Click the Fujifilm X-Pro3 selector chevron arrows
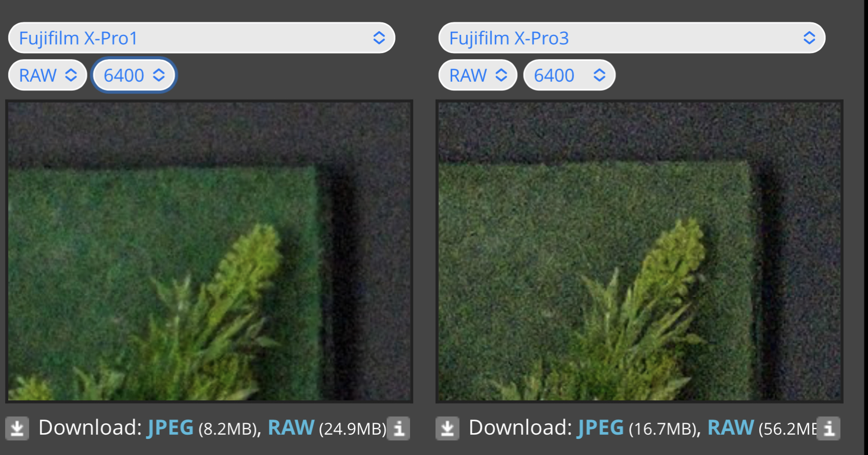 point(809,37)
